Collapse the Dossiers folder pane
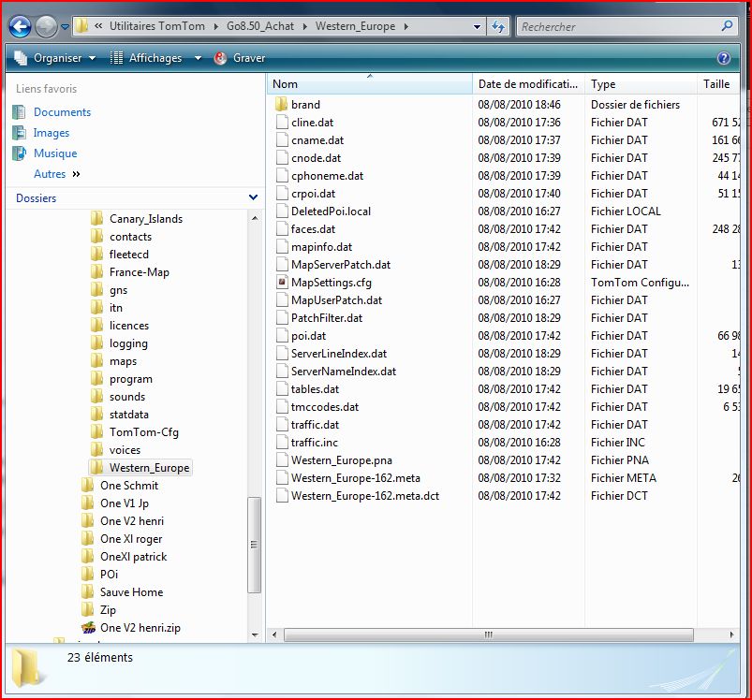The height and width of the screenshot is (700, 752). click(253, 197)
